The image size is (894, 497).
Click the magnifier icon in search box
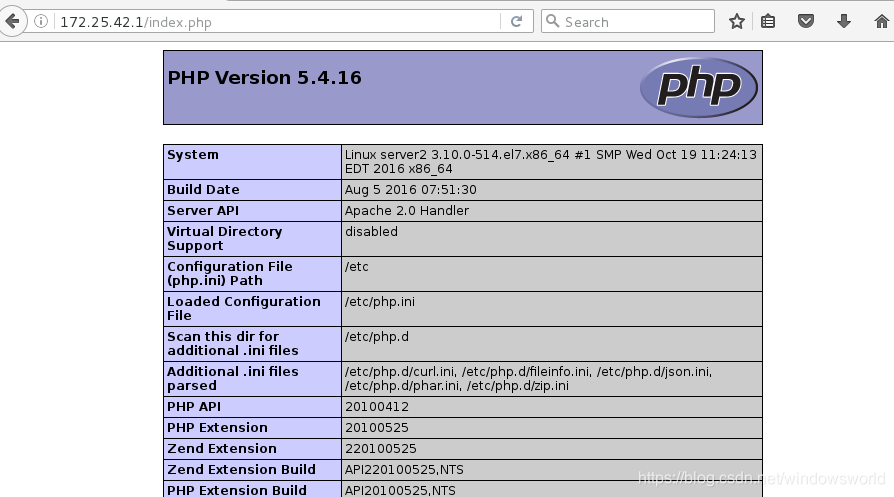[x=552, y=21]
